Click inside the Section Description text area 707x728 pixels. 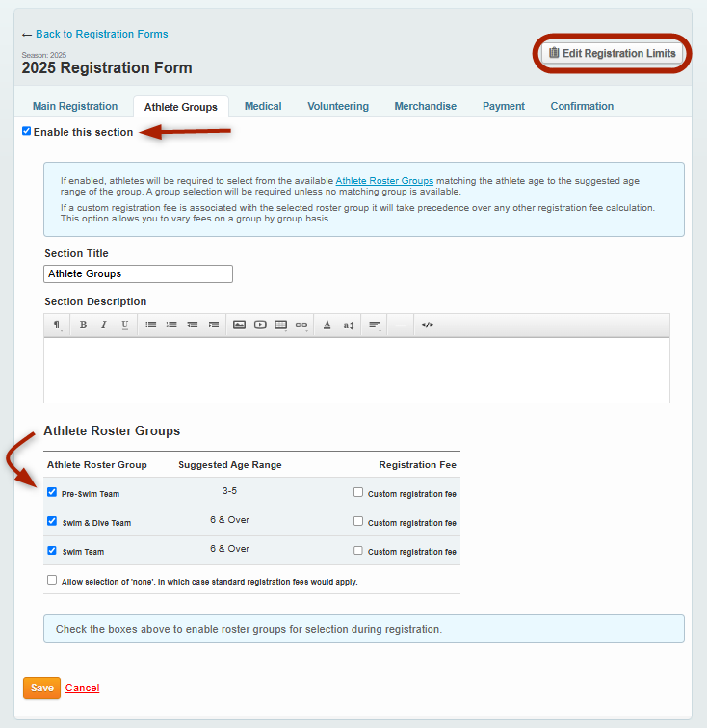point(356,370)
